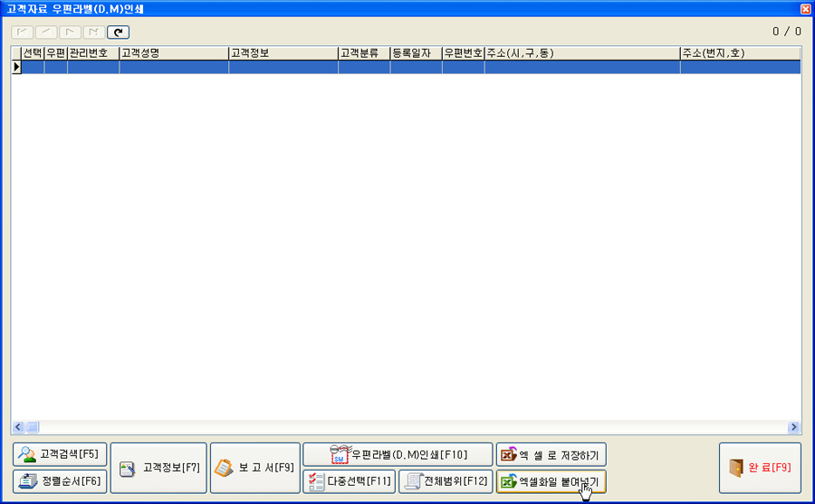This screenshot has height=504, width=815.
Task: Click 다중선택[F11] multi-select button
Action: click(x=350, y=481)
